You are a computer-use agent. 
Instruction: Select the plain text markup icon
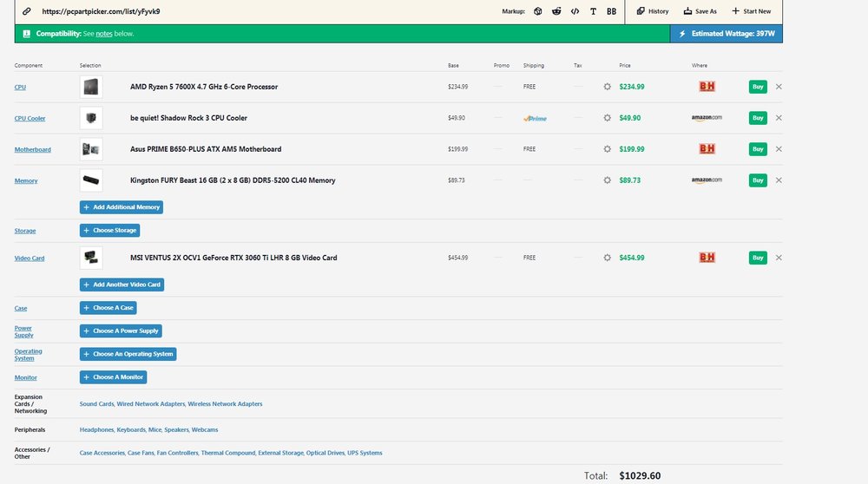(x=593, y=11)
